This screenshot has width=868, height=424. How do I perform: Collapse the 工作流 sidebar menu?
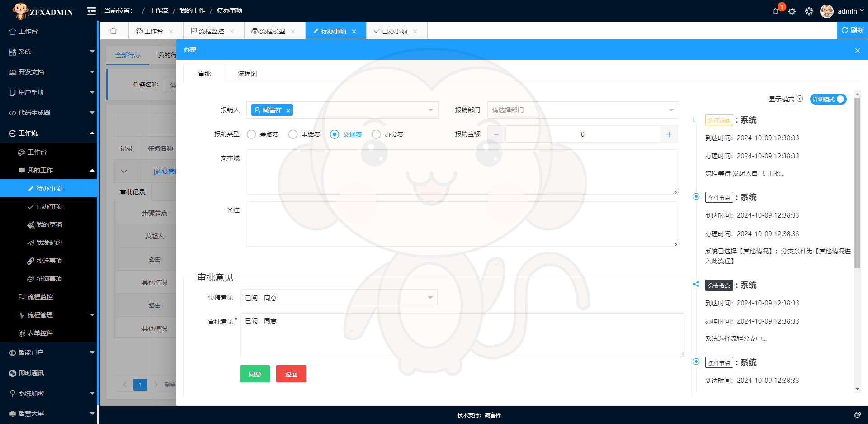click(x=48, y=133)
